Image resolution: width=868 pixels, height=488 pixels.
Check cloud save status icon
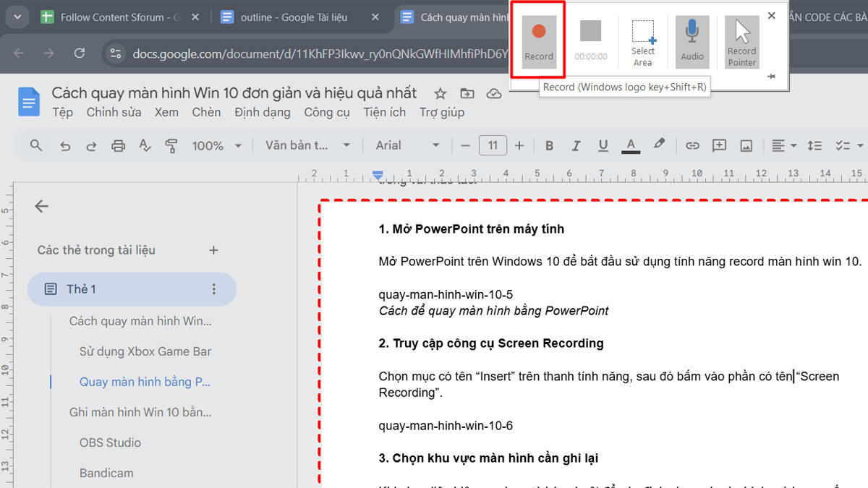pos(494,93)
